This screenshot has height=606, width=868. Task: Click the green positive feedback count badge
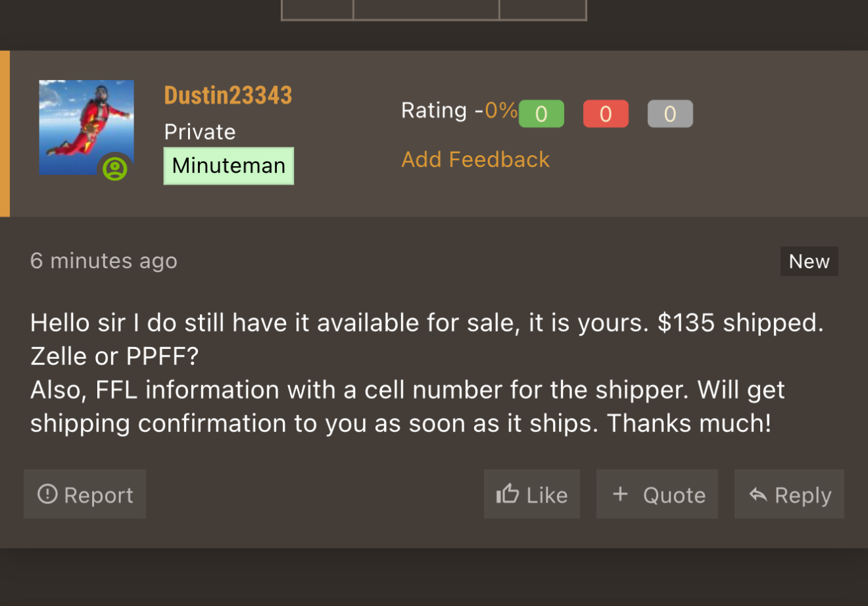coord(541,114)
